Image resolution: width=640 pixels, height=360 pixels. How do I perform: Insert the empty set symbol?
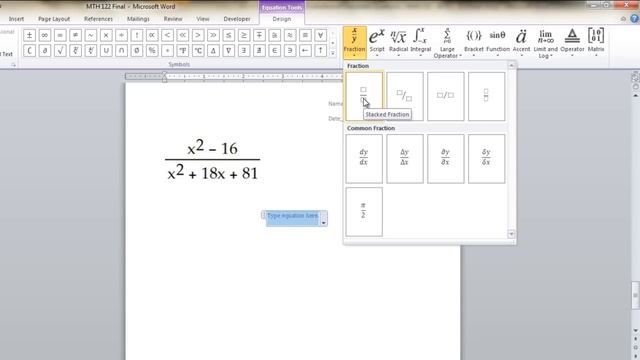[136, 51]
